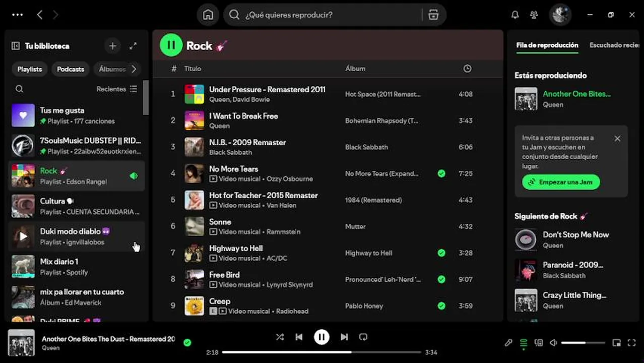The width and height of the screenshot is (644, 363).
Task: Open friends activity icon
Action: coord(534,15)
